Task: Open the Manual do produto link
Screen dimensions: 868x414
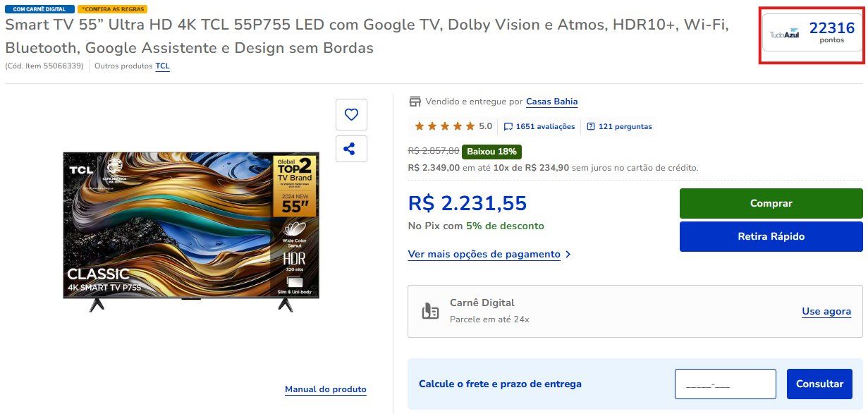Action: tap(326, 389)
